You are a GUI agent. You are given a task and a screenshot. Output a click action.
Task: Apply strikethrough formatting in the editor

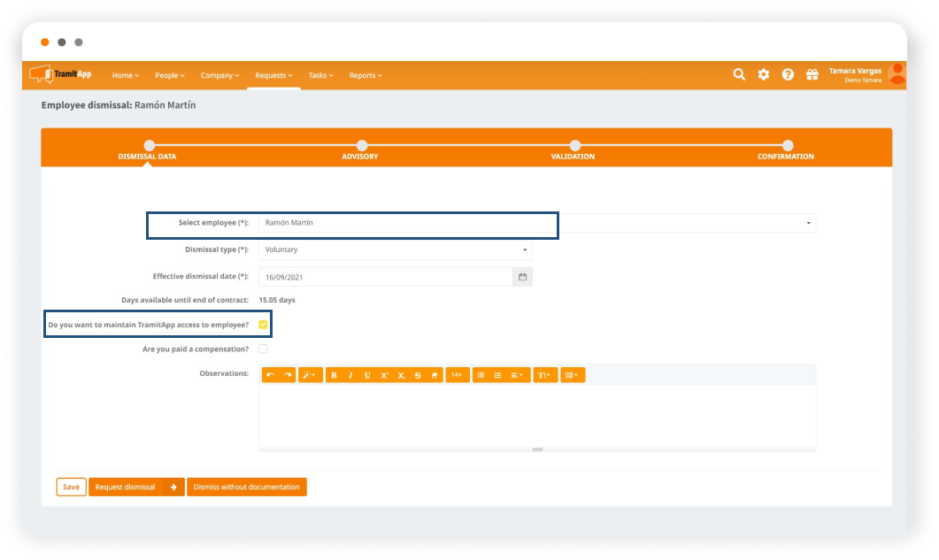pos(418,375)
